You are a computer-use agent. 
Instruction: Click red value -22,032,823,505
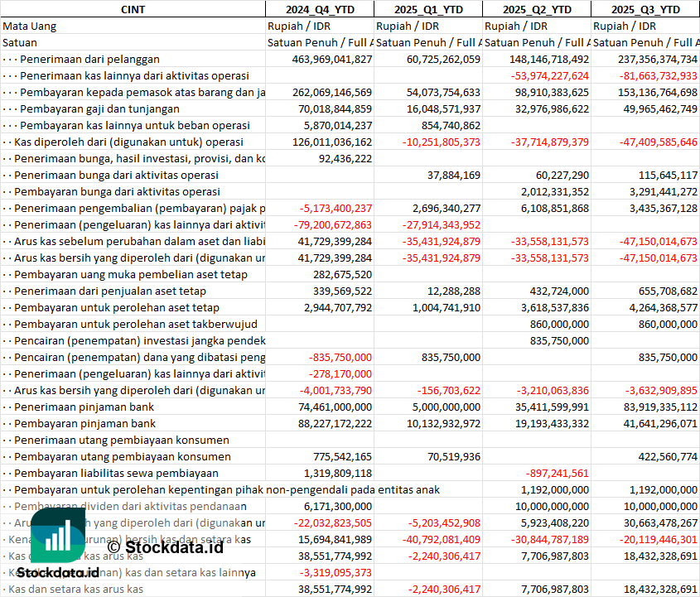point(333,522)
